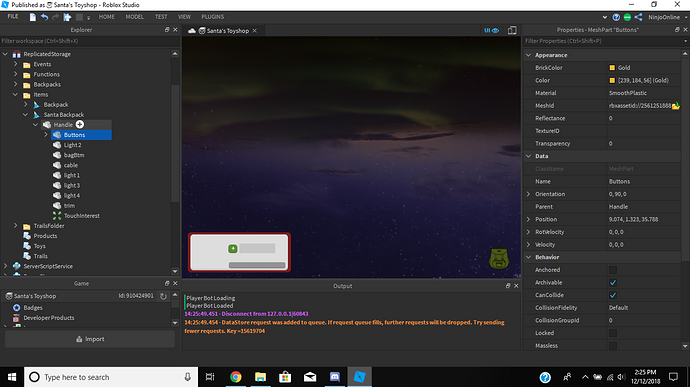This screenshot has height=387, width=690.
Task: Open the Mail app from taskbar
Action: coord(310,377)
